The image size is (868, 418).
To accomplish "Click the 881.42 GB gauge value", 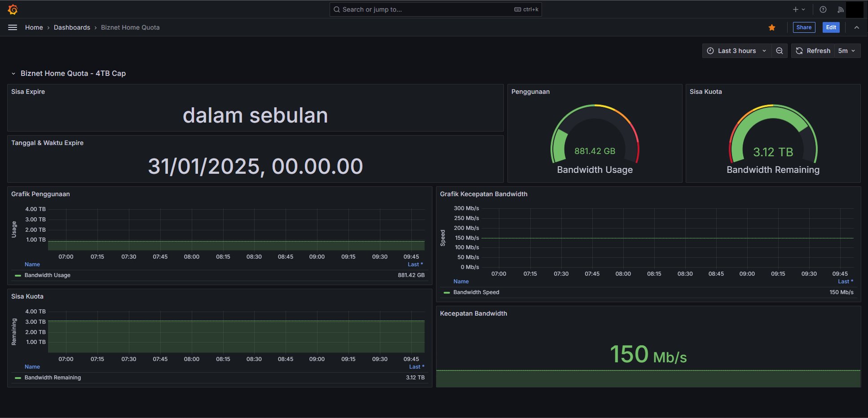I will (x=595, y=151).
